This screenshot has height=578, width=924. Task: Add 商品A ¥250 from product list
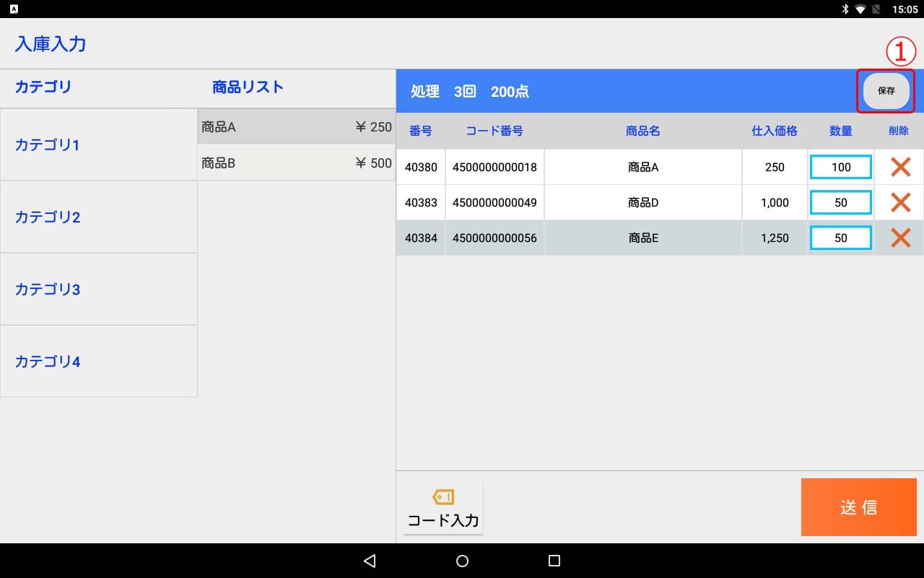[x=297, y=127]
